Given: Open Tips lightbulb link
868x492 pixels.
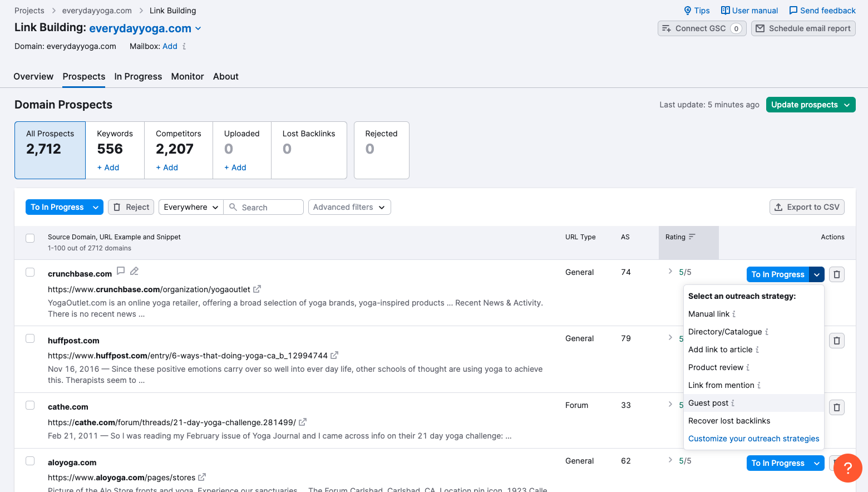Looking at the screenshot, I should click(697, 11).
